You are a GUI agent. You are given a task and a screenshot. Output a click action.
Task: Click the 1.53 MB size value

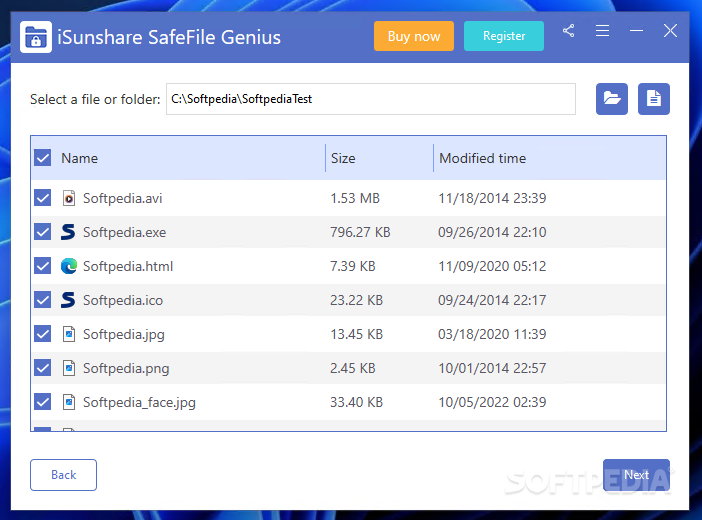click(355, 198)
